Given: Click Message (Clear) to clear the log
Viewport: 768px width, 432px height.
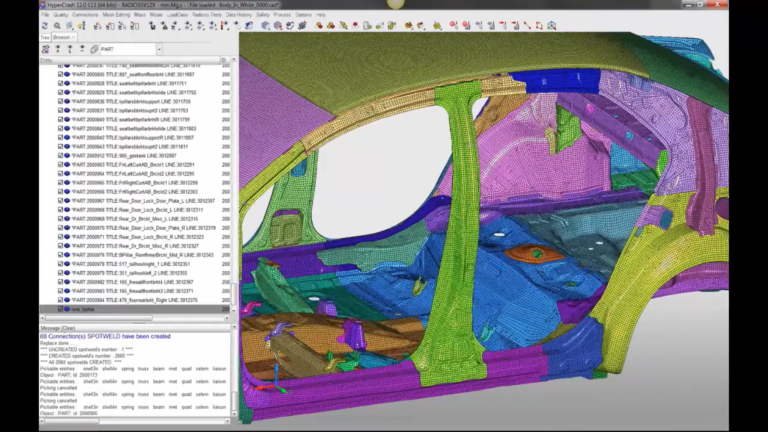Looking at the screenshot, I should click(58, 328).
